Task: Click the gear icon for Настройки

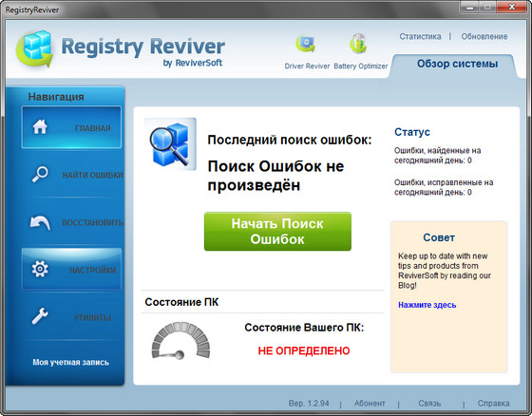Action: (40, 269)
